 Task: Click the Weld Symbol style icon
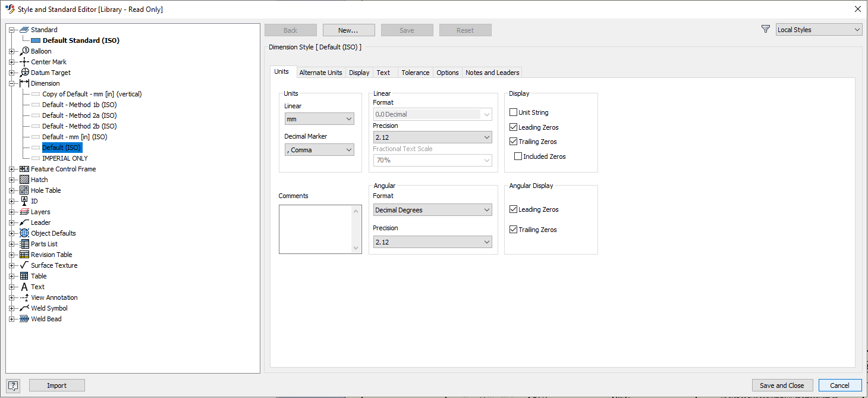(x=24, y=308)
